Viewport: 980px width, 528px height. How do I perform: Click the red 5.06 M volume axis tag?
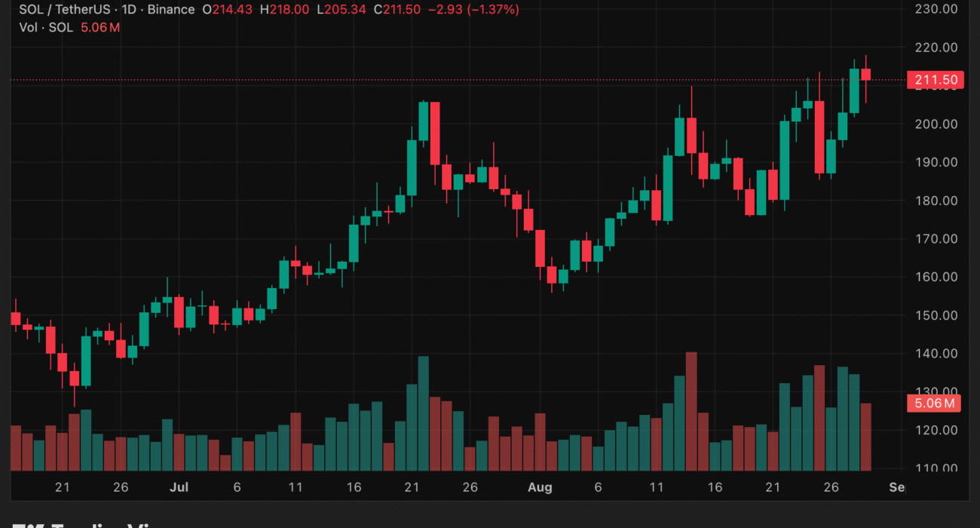point(935,404)
